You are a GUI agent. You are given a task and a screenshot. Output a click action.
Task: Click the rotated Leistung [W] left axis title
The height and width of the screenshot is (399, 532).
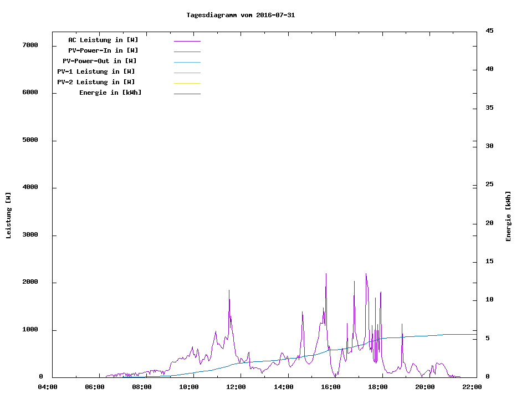point(8,216)
